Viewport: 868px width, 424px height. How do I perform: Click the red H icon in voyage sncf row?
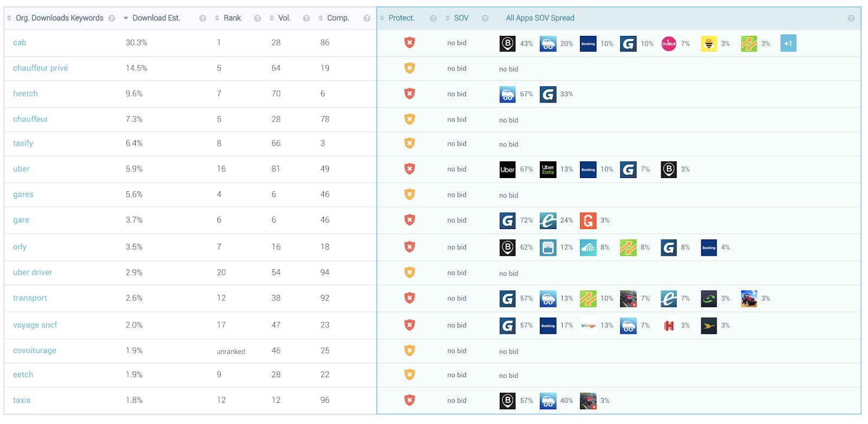tap(668, 326)
